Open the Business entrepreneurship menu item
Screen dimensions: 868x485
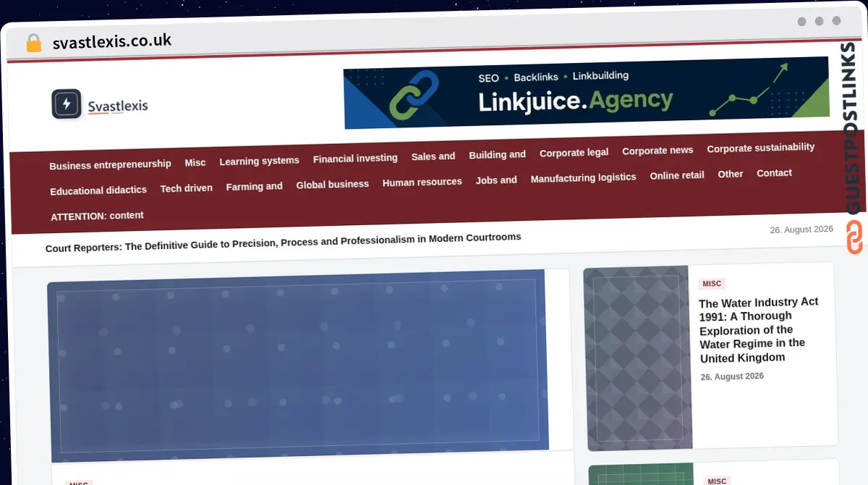pyautogui.click(x=110, y=164)
